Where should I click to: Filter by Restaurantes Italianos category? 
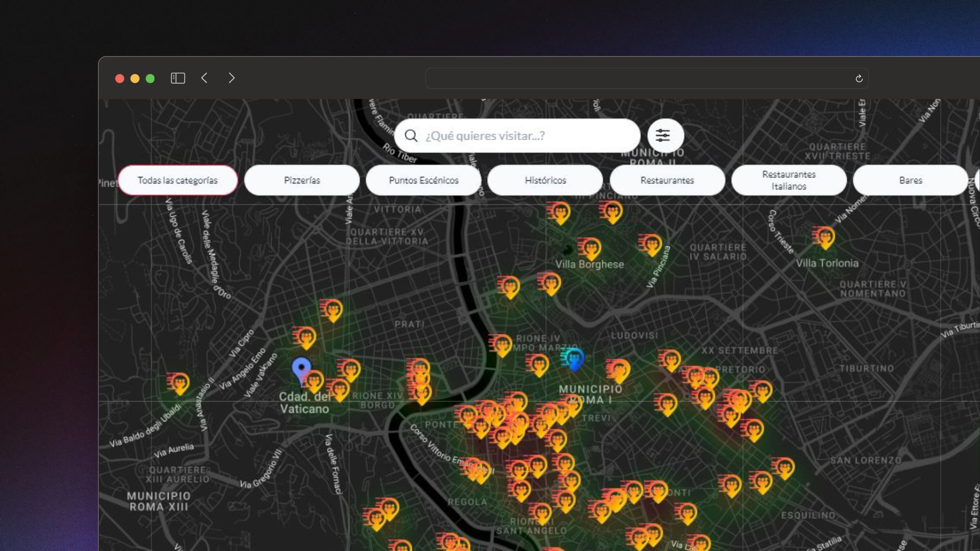pyautogui.click(x=789, y=180)
